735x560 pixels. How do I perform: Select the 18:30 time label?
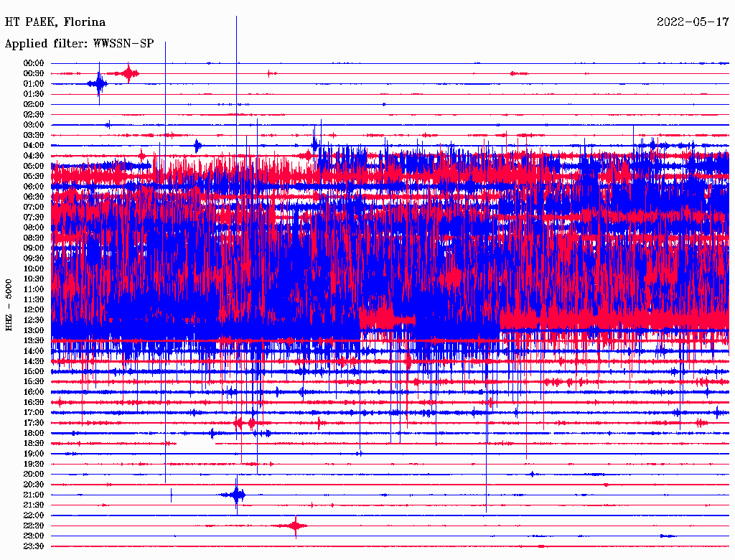34,444
